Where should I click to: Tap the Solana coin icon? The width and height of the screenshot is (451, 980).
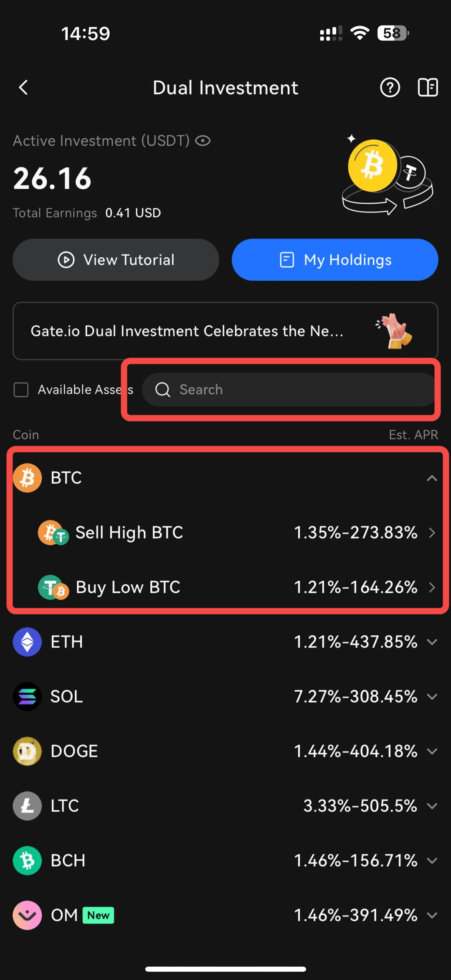click(27, 696)
